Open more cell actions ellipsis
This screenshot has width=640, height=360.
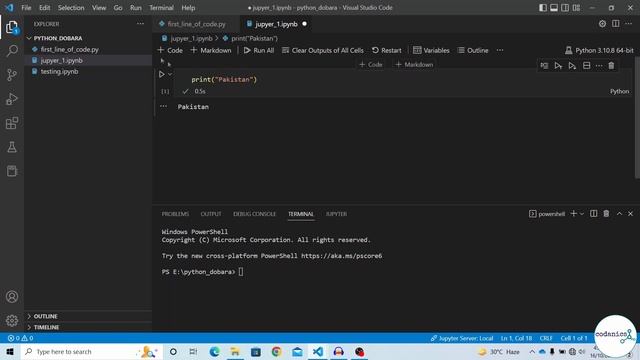click(599, 66)
